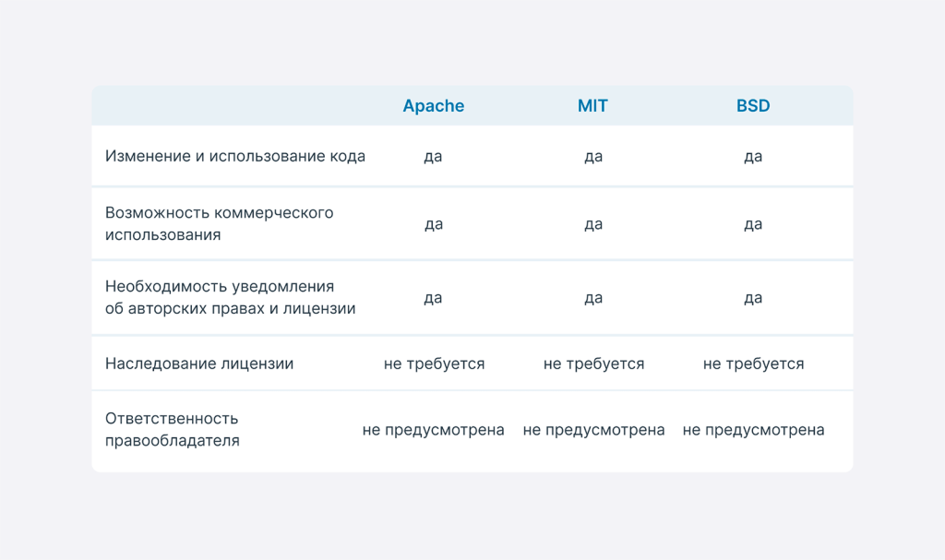The height and width of the screenshot is (560, 945).
Task: Click the MIT column header
Action: click(x=592, y=106)
